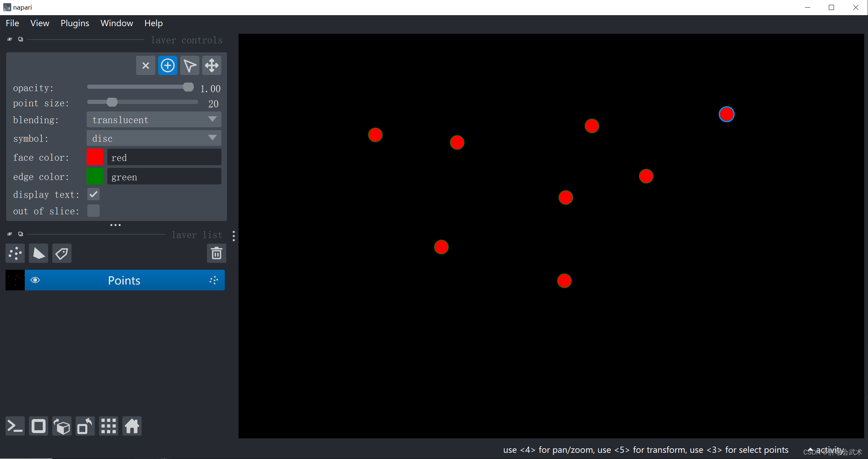Viewport: 868px width, 459px height.
Task: Open the Help menu
Action: 154,23
